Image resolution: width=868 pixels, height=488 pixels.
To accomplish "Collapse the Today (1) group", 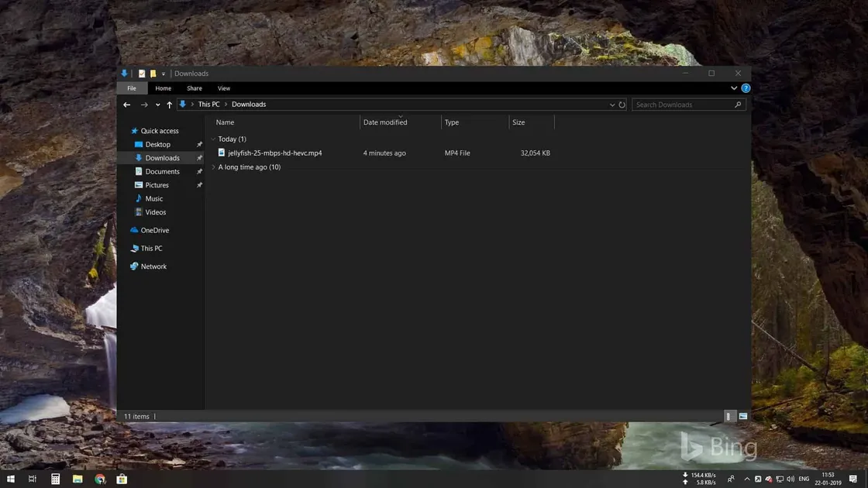I will click(x=213, y=139).
